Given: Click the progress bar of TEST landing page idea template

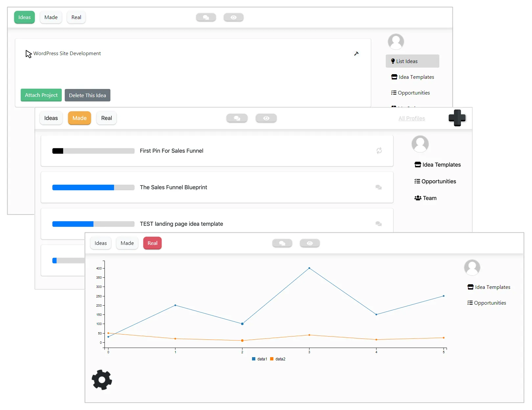Looking at the screenshot, I should pos(93,224).
